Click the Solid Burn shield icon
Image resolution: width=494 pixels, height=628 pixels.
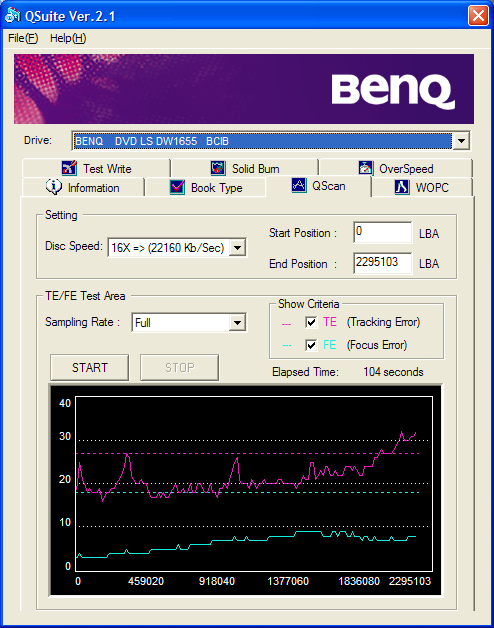pyautogui.click(x=218, y=168)
